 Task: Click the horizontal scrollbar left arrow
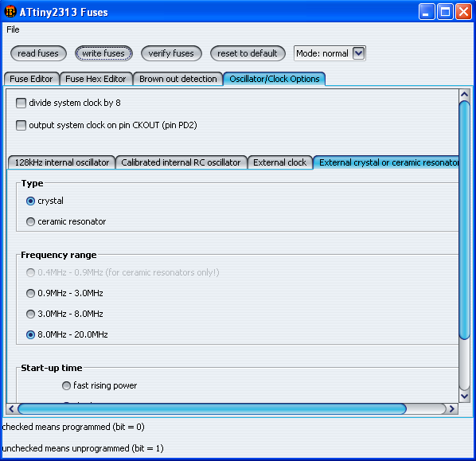coord(11,408)
